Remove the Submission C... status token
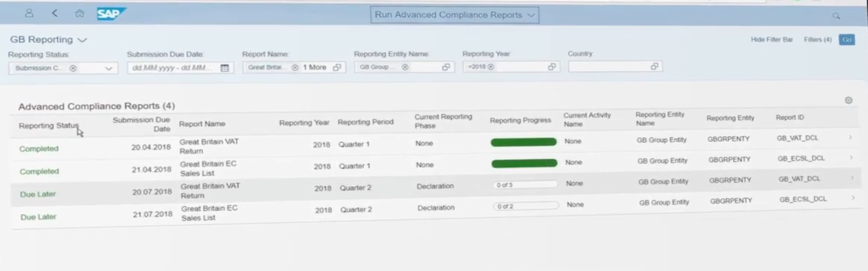This screenshot has width=868, height=271. (73, 68)
